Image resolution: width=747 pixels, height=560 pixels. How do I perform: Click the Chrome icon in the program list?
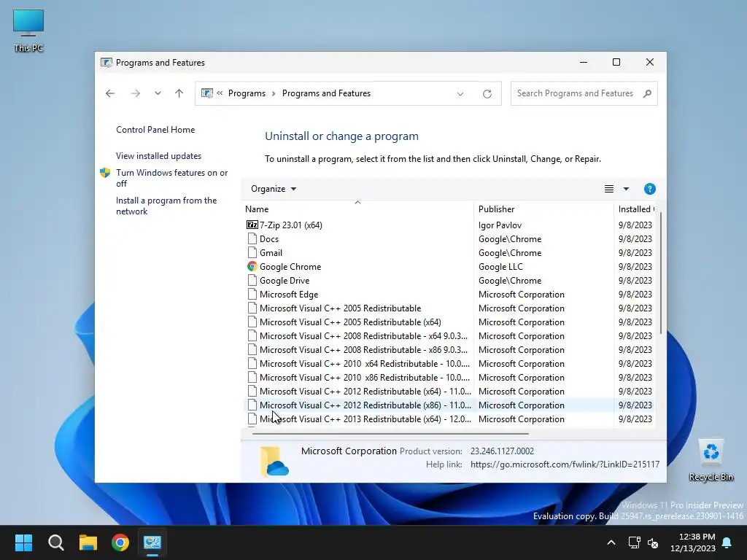[x=252, y=267]
